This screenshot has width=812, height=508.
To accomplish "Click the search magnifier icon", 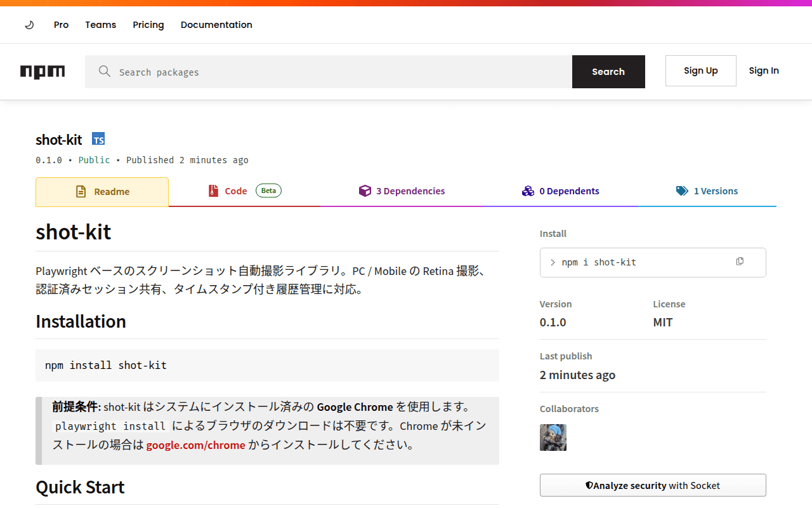I will pos(105,71).
